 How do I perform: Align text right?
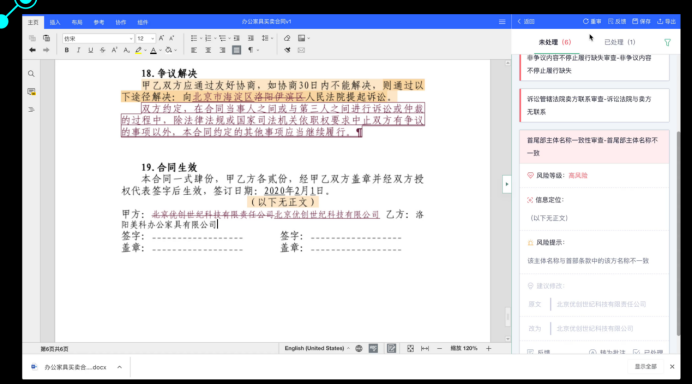click(x=222, y=50)
